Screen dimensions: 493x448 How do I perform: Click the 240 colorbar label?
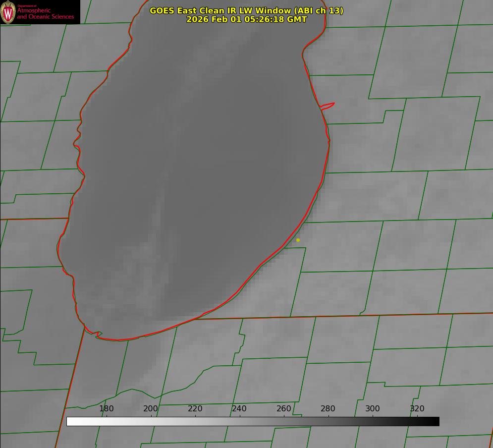coord(239,408)
